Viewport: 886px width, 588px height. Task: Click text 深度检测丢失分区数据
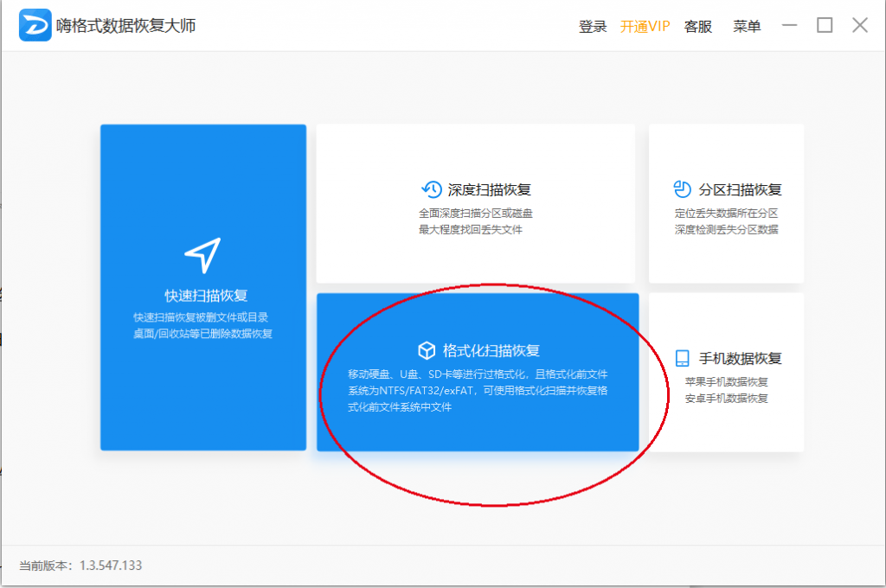726,229
